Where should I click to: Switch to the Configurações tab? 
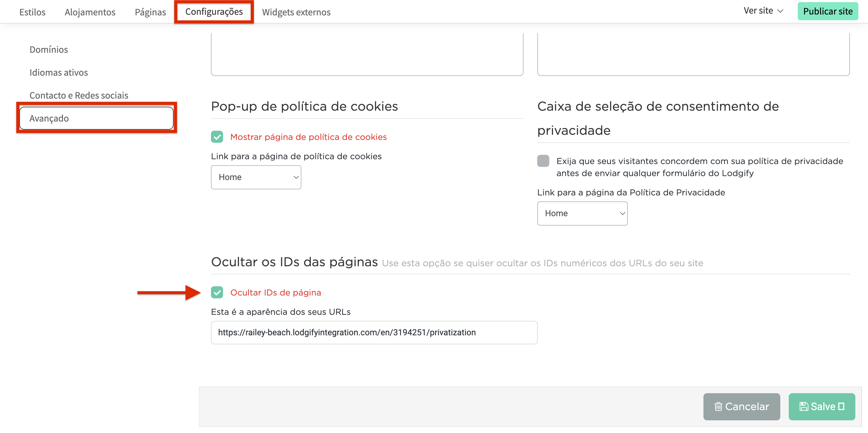tap(214, 12)
